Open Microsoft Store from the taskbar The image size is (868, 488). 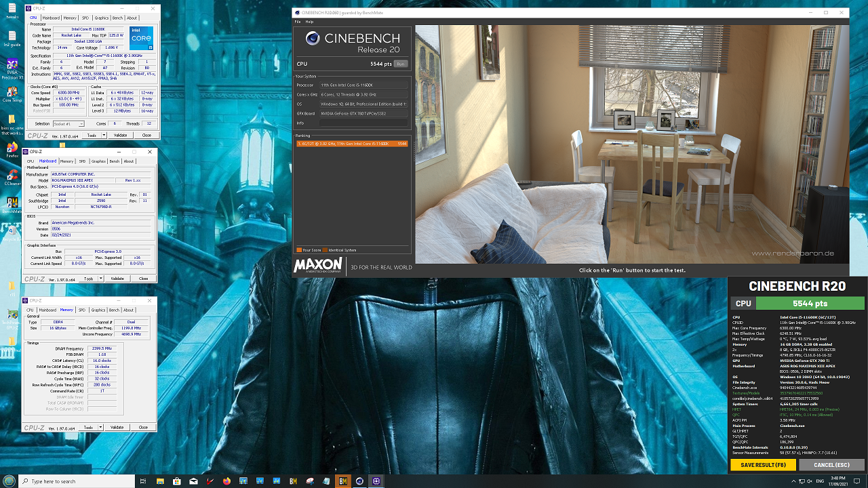[x=176, y=481]
